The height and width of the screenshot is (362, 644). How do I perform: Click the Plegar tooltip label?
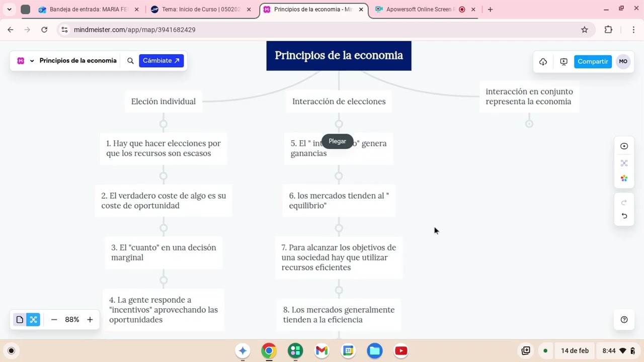pyautogui.click(x=337, y=141)
